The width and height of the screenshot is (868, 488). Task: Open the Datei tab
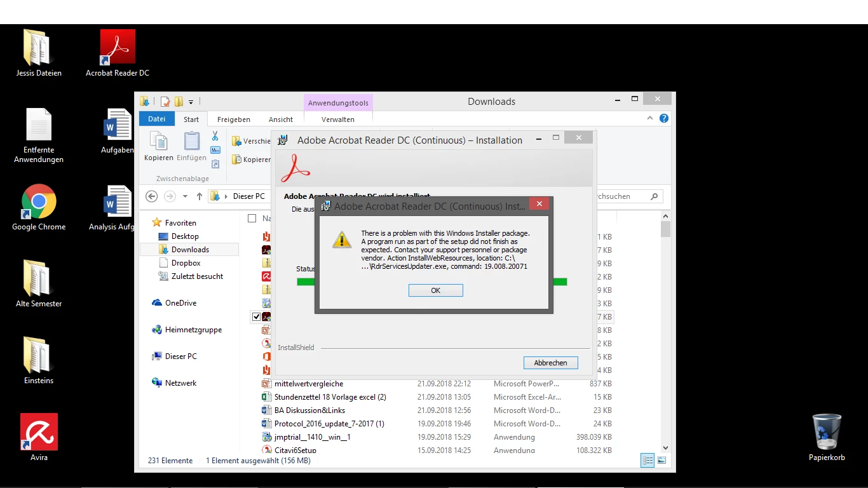coord(156,119)
